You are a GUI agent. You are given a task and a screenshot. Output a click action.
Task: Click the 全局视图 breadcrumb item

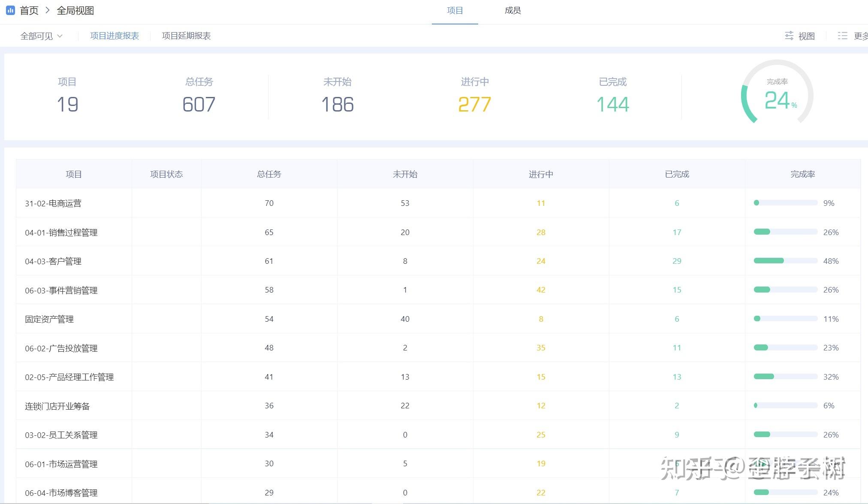pyautogui.click(x=75, y=10)
